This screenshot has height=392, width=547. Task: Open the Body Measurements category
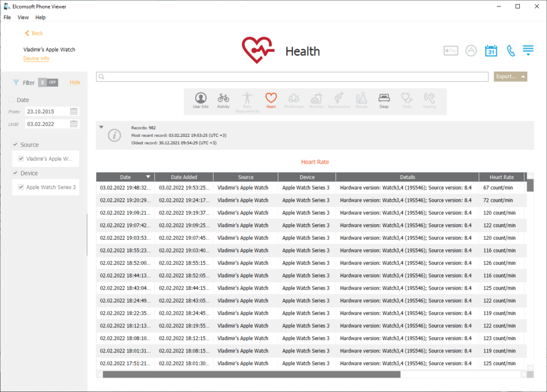click(247, 102)
